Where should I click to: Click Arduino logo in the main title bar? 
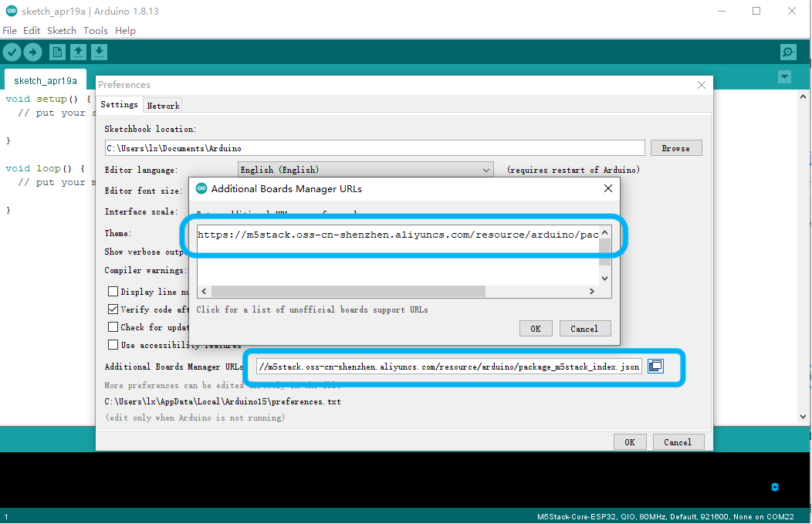pos(11,11)
